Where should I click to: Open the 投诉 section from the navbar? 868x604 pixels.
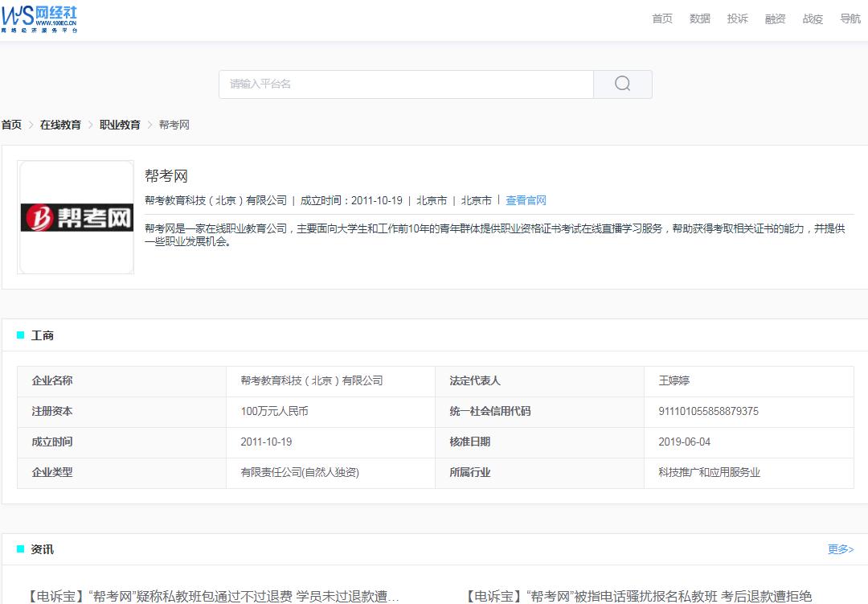pyautogui.click(x=737, y=18)
